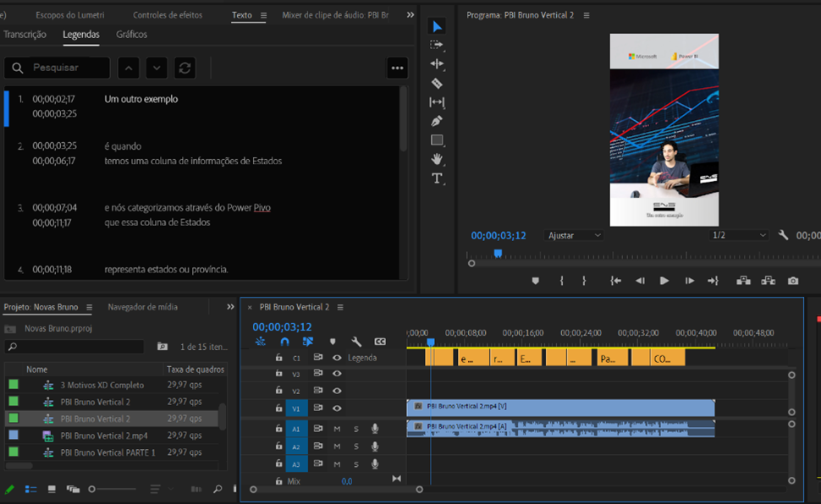Open timeline caption track options (CC)
Viewport: 821px width, 504px height.
(x=380, y=342)
